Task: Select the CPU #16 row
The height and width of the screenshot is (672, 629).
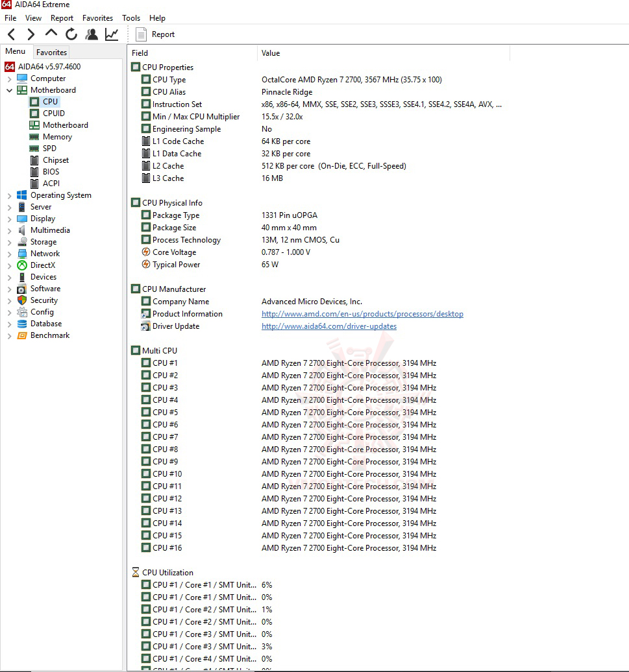Action: coord(289,548)
